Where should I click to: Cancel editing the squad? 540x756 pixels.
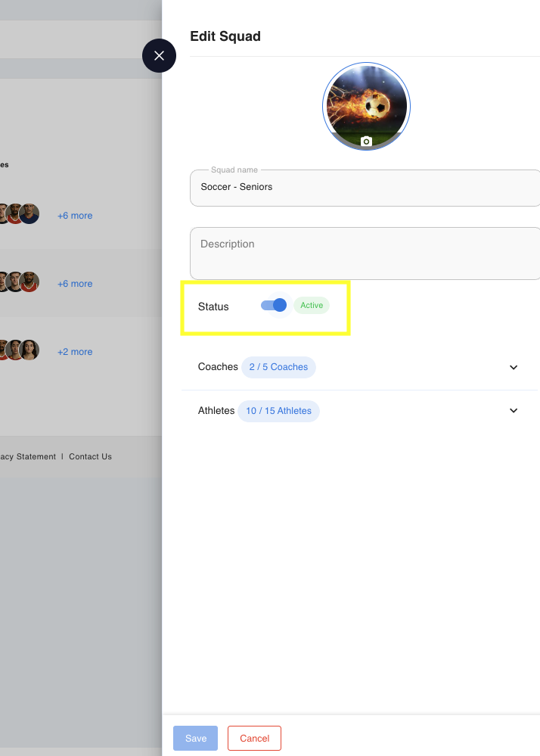pyautogui.click(x=254, y=738)
